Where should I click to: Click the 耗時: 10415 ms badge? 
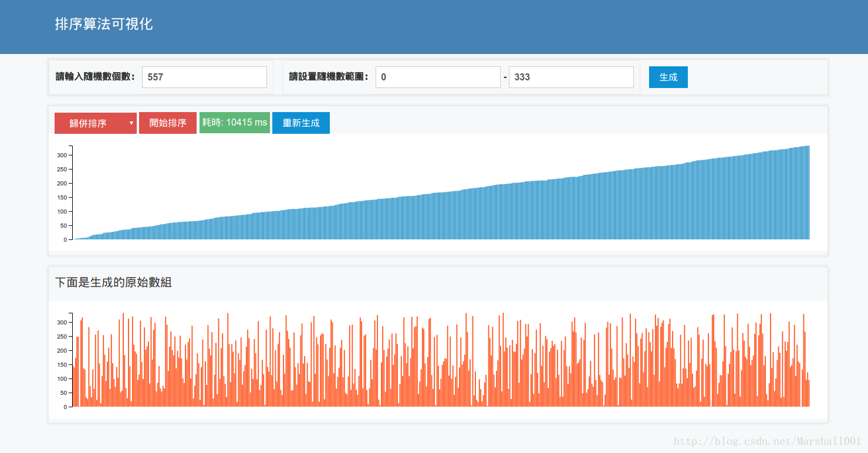click(235, 123)
